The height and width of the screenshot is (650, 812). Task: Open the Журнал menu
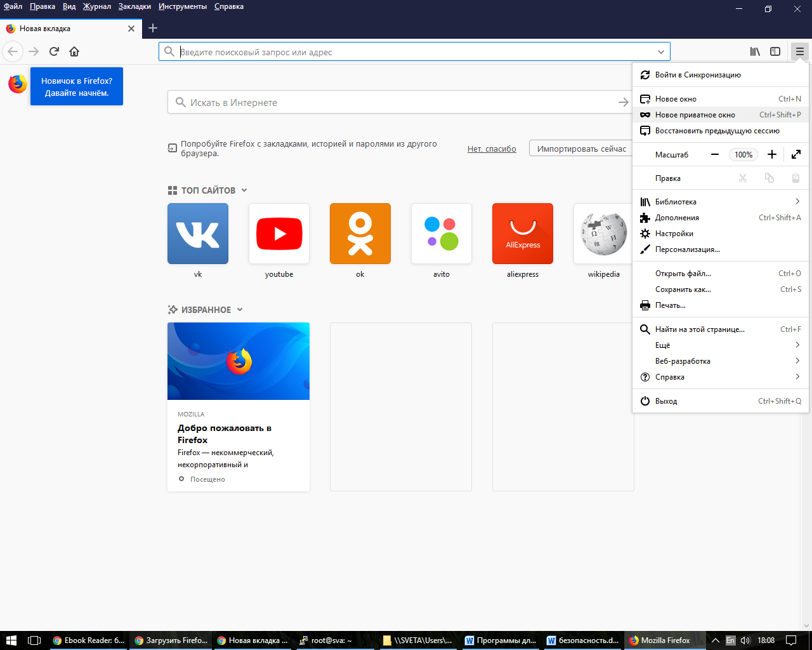click(96, 6)
